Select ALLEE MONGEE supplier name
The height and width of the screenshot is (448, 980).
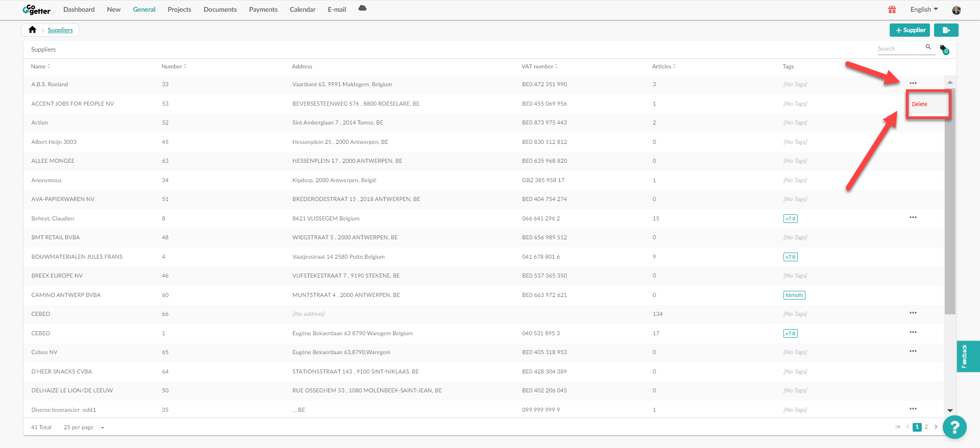(x=53, y=161)
